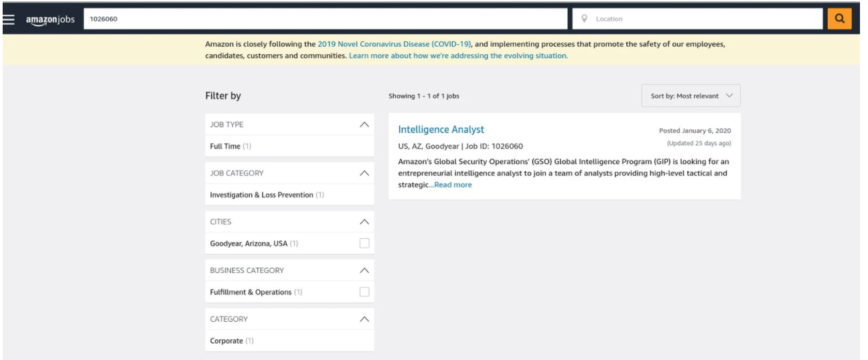The image size is (868, 360).
Task: Open the Learn more about evolving situation link
Action: point(458,56)
